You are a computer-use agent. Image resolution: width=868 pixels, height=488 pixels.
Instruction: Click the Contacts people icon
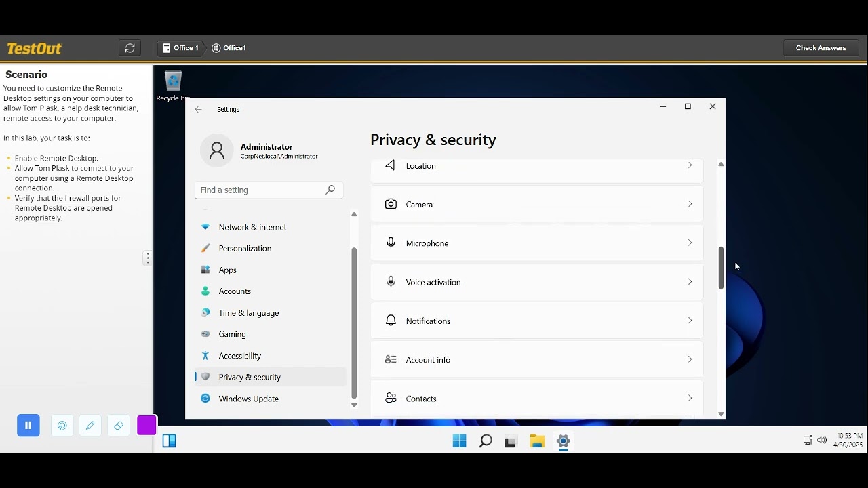(391, 399)
